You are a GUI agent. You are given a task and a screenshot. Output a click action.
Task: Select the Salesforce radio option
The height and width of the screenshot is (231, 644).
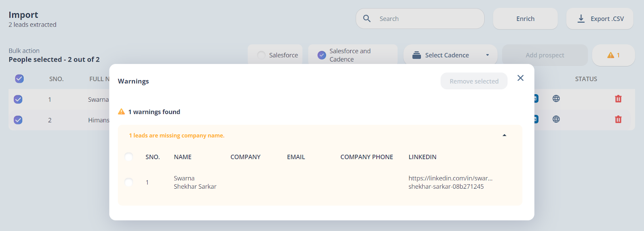[x=261, y=55]
